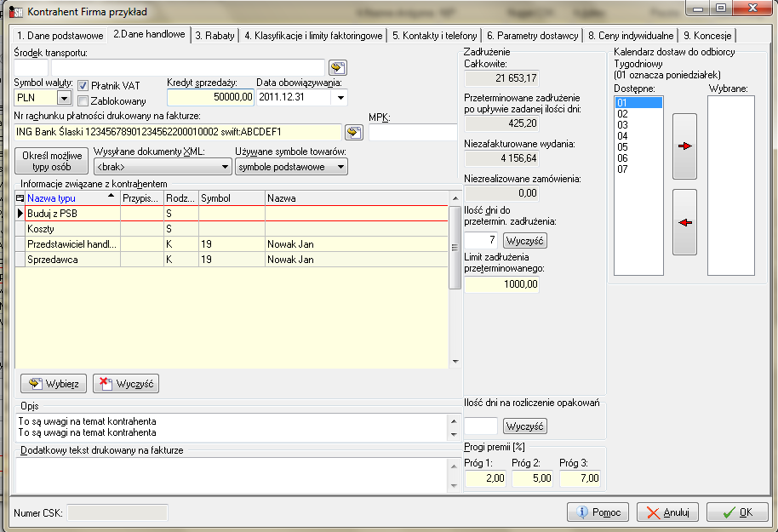Open the Data obowiązywania date picker

340,97
